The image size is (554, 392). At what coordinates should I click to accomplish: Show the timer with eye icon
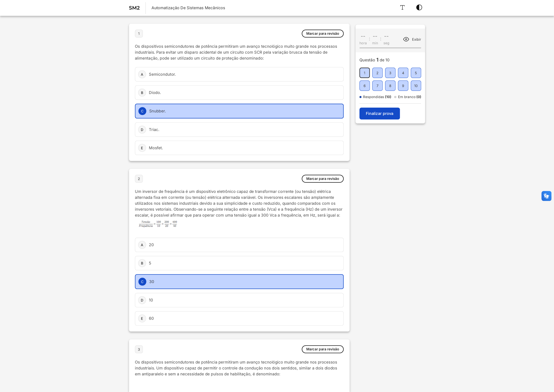[412, 39]
